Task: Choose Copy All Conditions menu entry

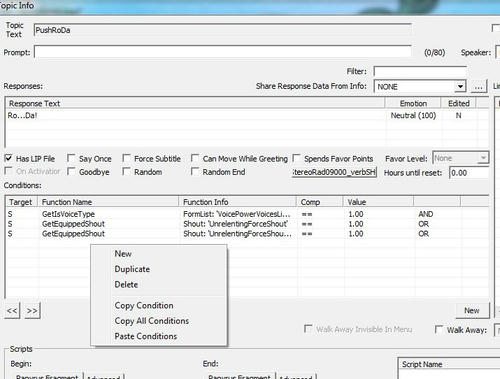Action: pos(152,321)
